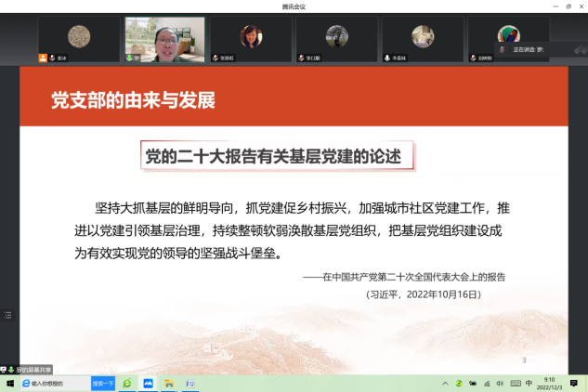Open the 360 browser taskbar icon
This screenshot has width=588, height=392.
(x=126, y=383)
